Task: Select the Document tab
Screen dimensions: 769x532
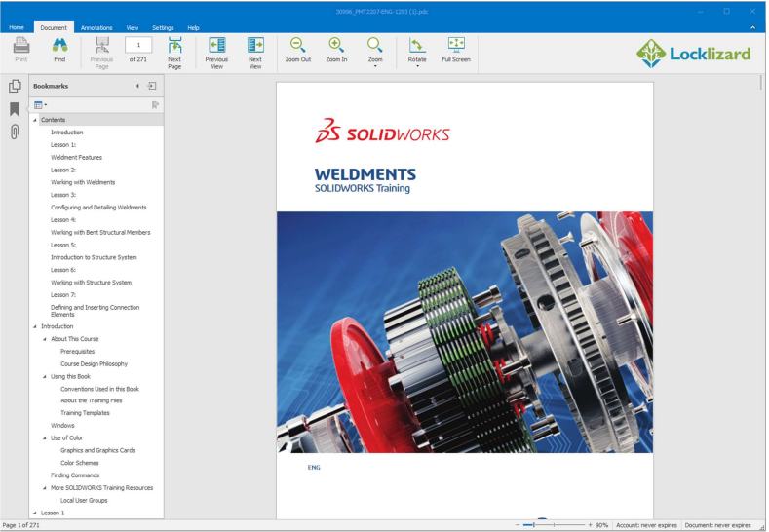Action: 54,27
